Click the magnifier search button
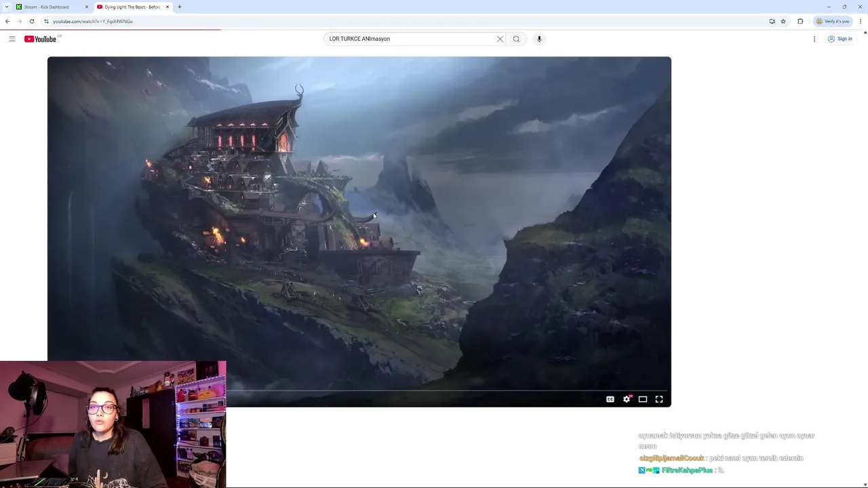868x488 pixels. pyautogui.click(x=517, y=39)
